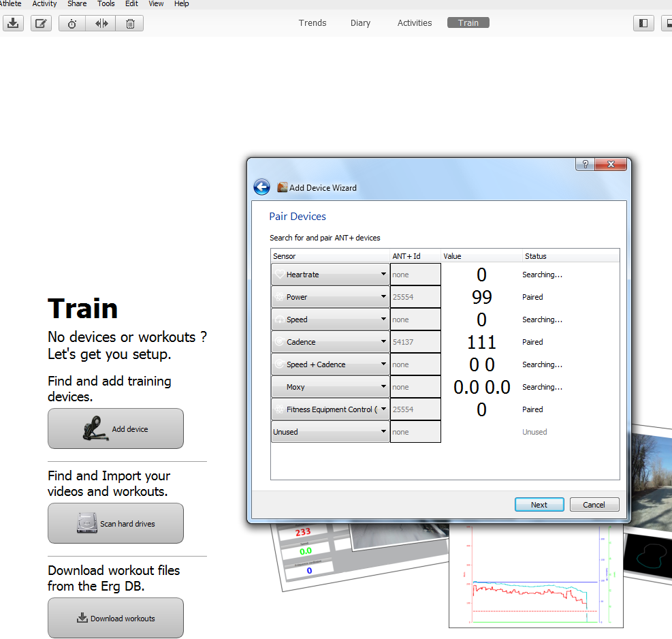The height and width of the screenshot is (639, 672).
Task: Open the Power sensor dropdown
Action: 330,297
